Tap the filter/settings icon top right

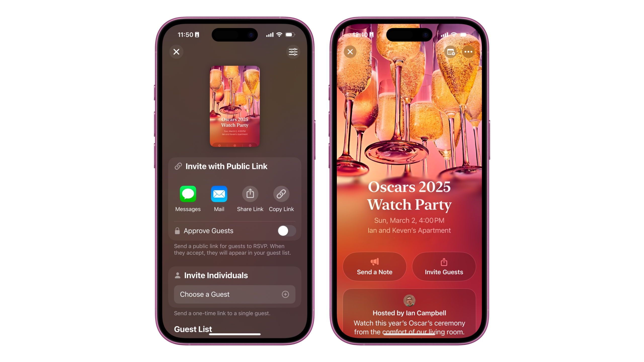click(x=293, y=52)
